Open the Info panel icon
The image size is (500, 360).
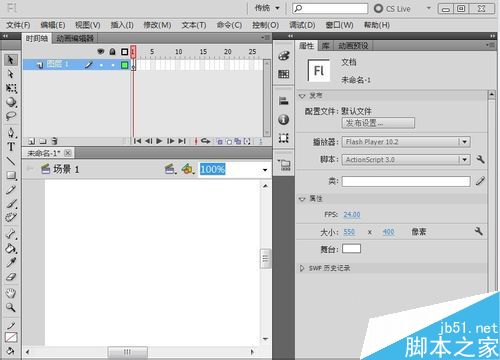point(284,119)
